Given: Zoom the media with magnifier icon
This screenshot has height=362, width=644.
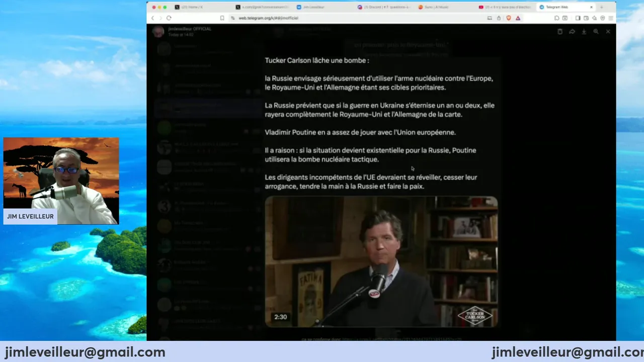Looking at the screenshot, I should [596, 32].
